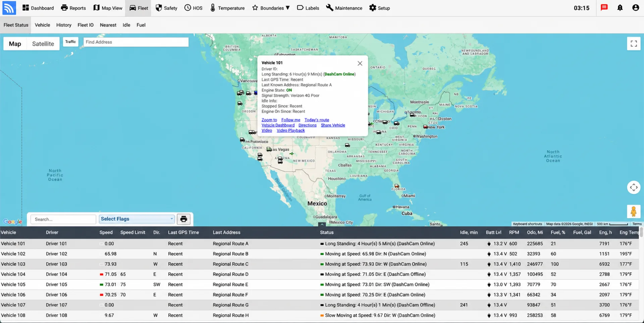Switch to the Fuel tab
Image resolution: width=644 pixels, height=323 pixels.
141,25
